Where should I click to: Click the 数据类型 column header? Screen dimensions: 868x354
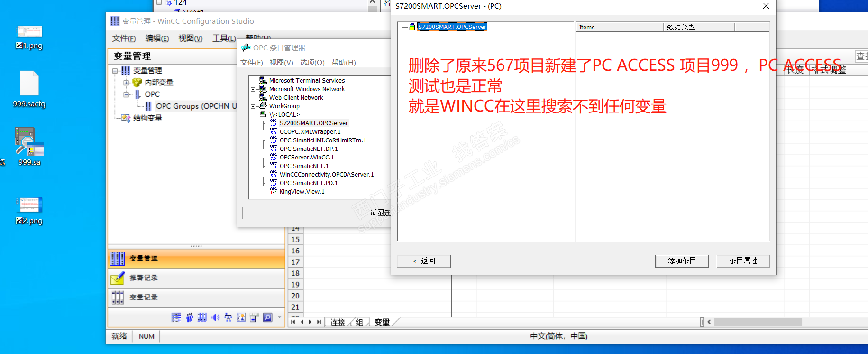click(699, 27)
